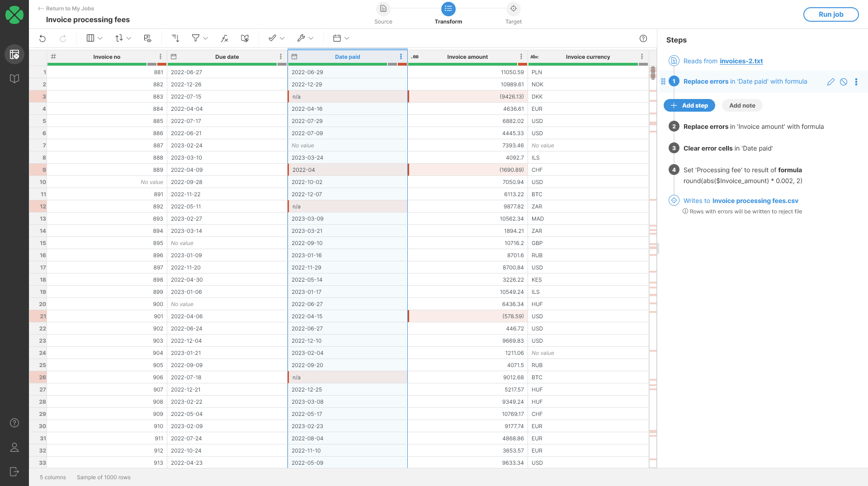Click the sort rows toolbar icon

tap(175, 38)
